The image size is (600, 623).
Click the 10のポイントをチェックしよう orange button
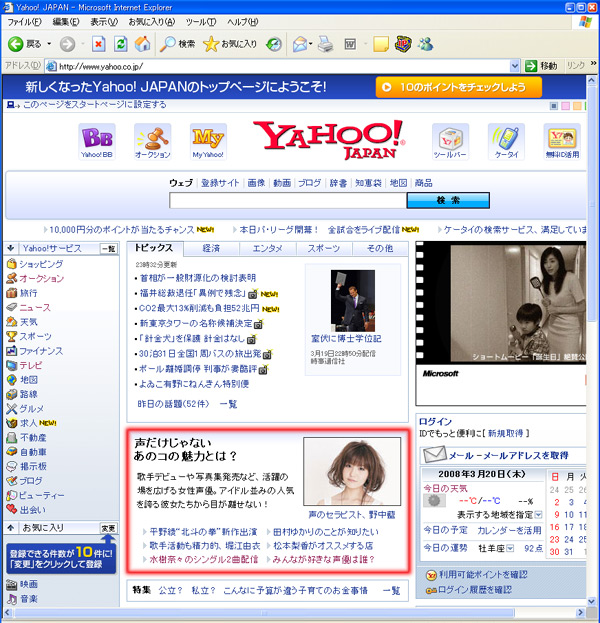[x=459, y=87]
